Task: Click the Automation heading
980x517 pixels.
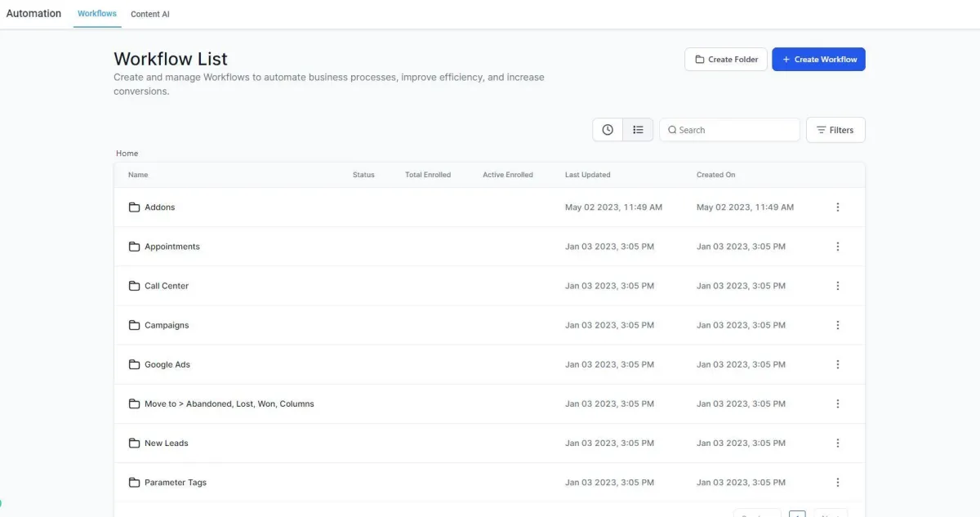Action: click(x=33, y=13)
